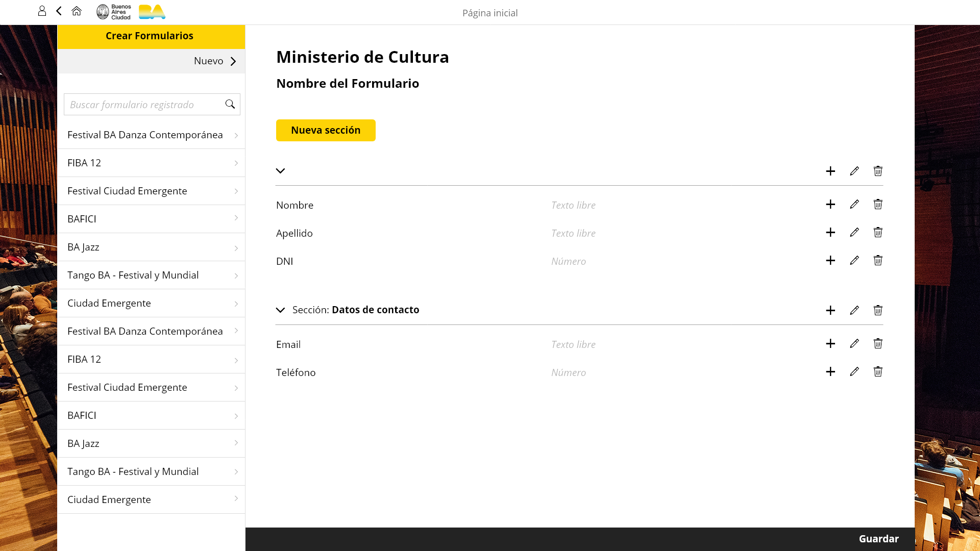Go back with the left arrow icon

(59, 11)
